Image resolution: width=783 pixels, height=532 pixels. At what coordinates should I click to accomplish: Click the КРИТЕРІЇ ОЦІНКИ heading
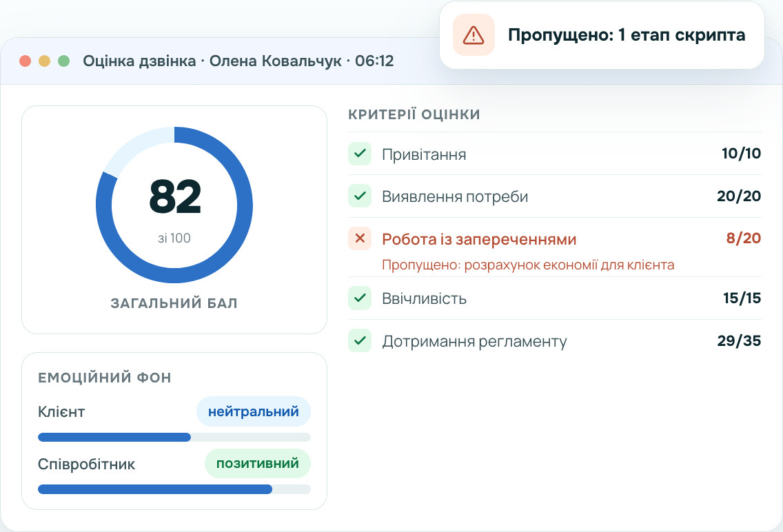414,115
